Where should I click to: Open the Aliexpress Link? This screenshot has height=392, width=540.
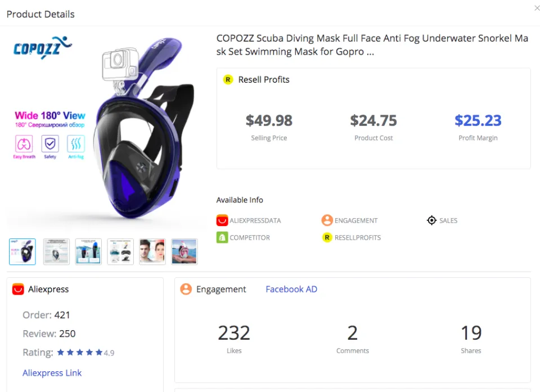(x=52, y=373)
